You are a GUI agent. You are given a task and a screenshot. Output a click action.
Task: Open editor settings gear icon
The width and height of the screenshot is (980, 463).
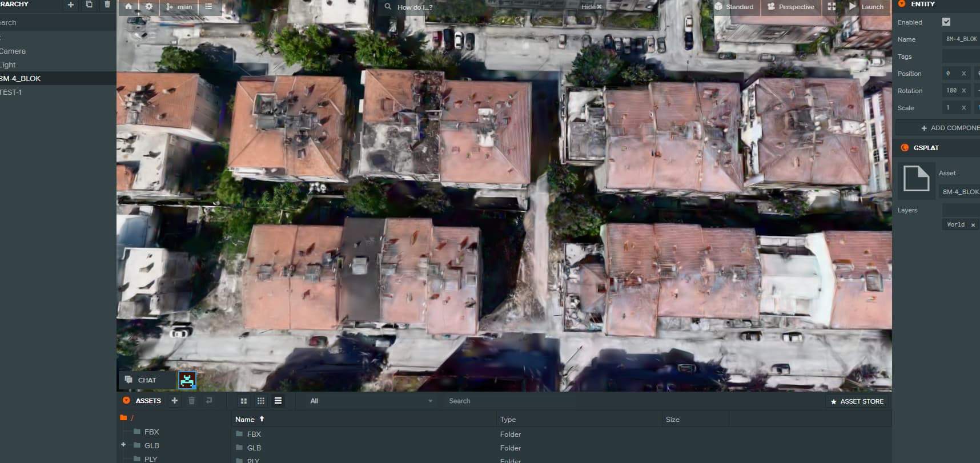point(149,7)
